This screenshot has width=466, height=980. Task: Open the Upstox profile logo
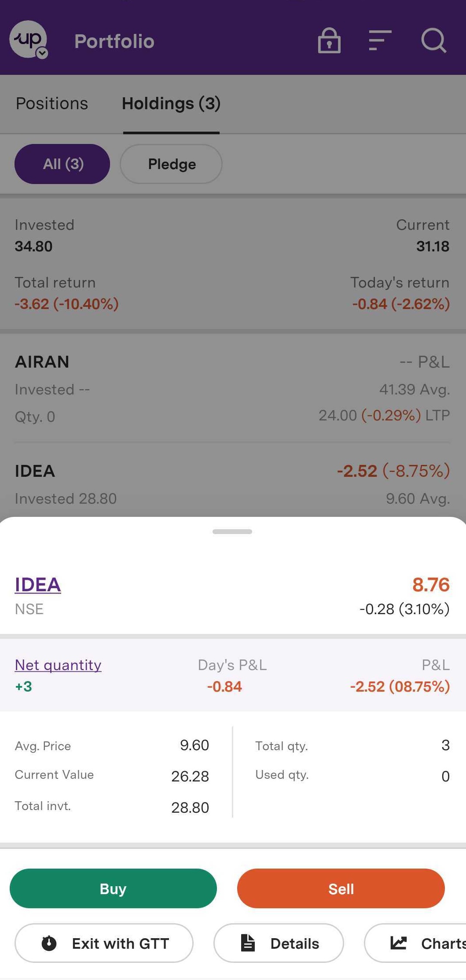(x=27, y=39)
